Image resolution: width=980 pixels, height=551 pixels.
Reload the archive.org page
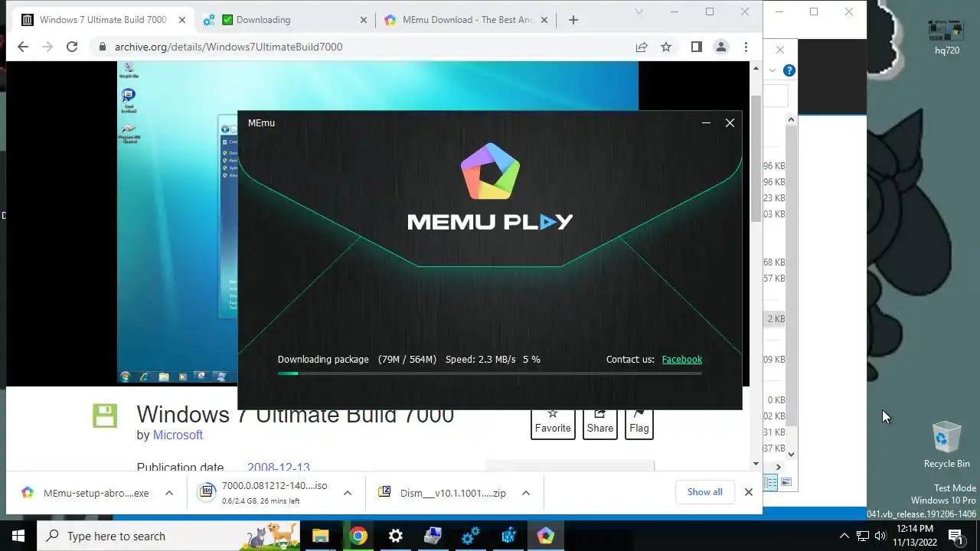point(72,47)
